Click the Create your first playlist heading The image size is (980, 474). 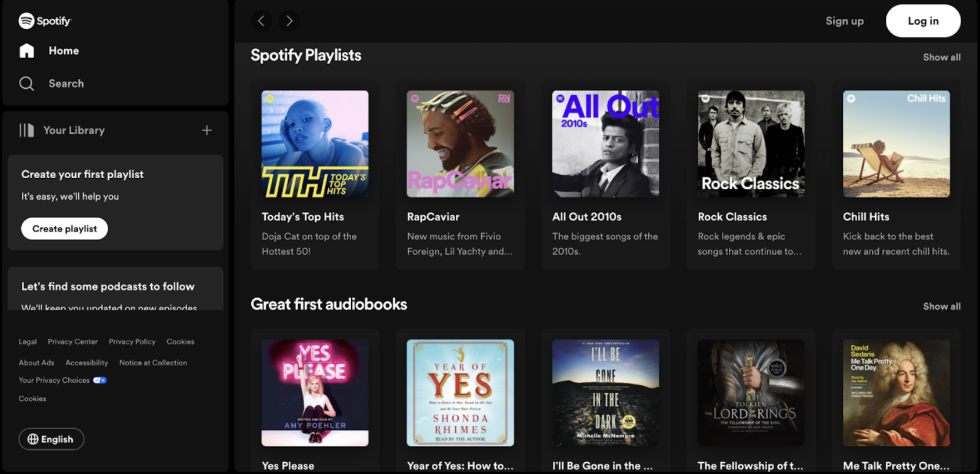point(82,174)
